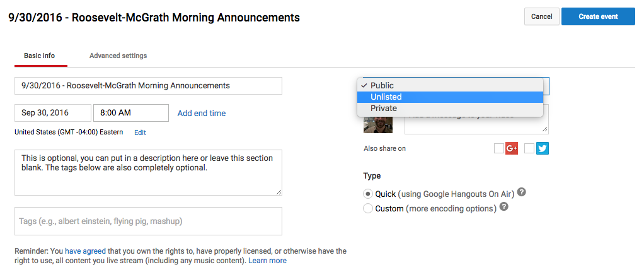Select the Custom encoding radio button
Image resolution: width=644 pixels, height=272 pixels.
[x=368, y=208]
